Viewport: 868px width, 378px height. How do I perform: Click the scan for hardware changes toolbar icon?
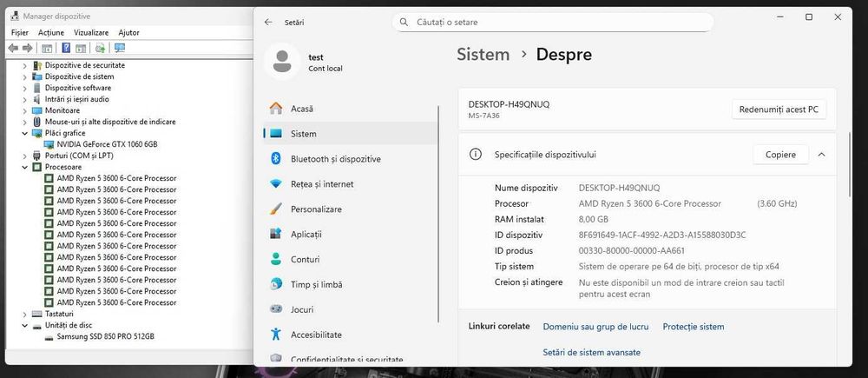point(119,48)
